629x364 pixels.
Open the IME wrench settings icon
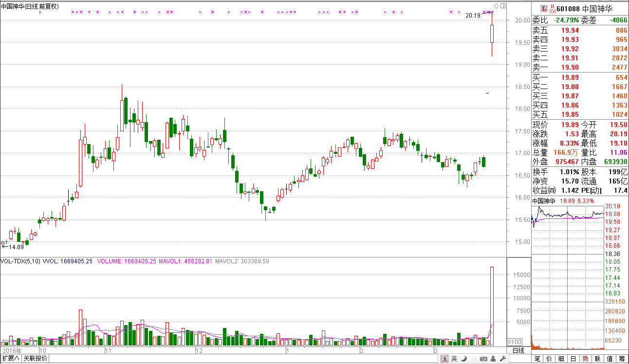(503, 359)
